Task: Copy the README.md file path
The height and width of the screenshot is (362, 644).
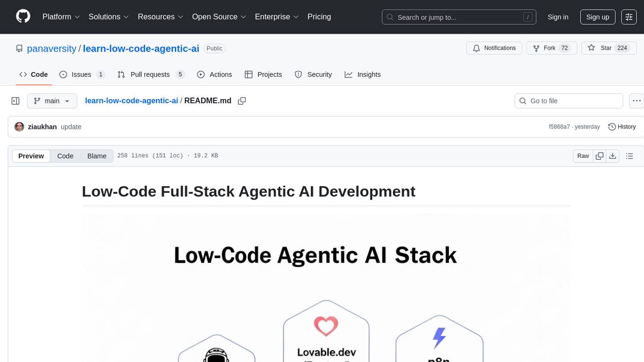Action: click(242, 101)
